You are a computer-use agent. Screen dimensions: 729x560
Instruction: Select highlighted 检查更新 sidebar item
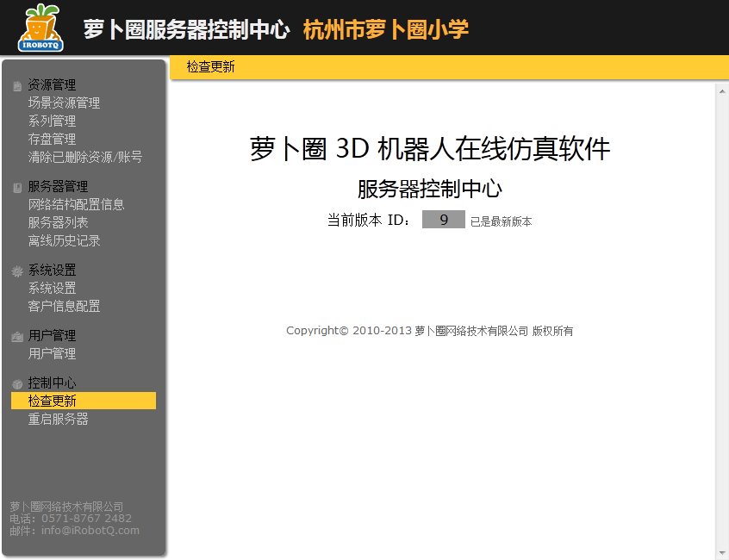pyautogui.click(x=84, y=401)
